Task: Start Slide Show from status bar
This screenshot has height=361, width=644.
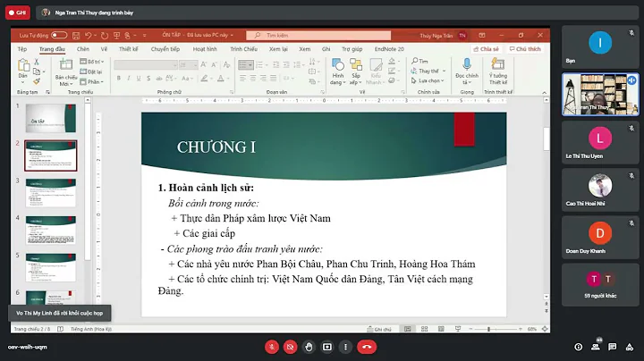Action: point(458,329)
